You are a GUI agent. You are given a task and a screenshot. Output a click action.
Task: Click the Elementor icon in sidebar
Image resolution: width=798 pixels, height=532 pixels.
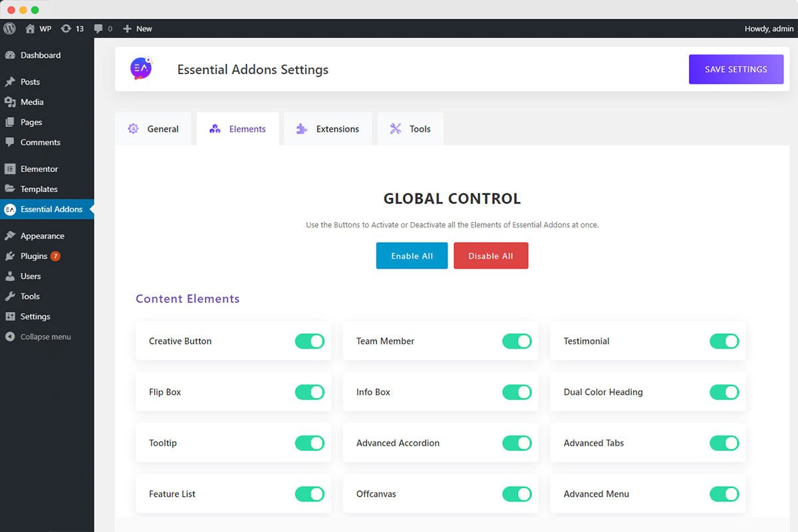(10, 169)
